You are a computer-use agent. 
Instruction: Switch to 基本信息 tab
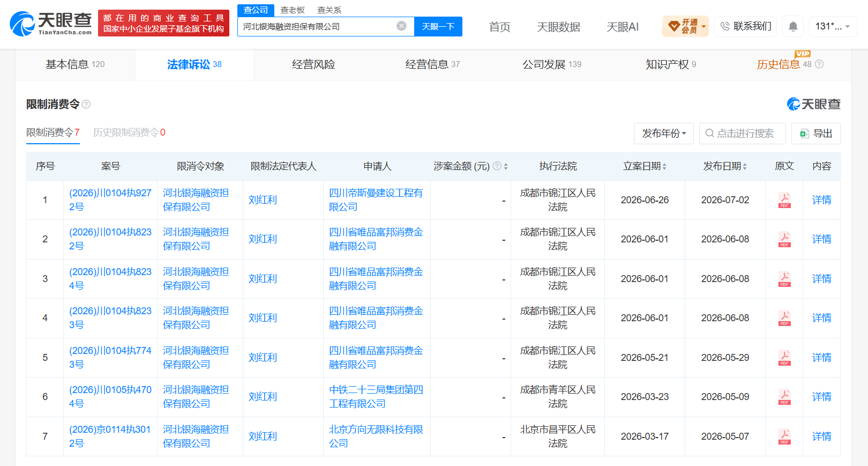75,64
